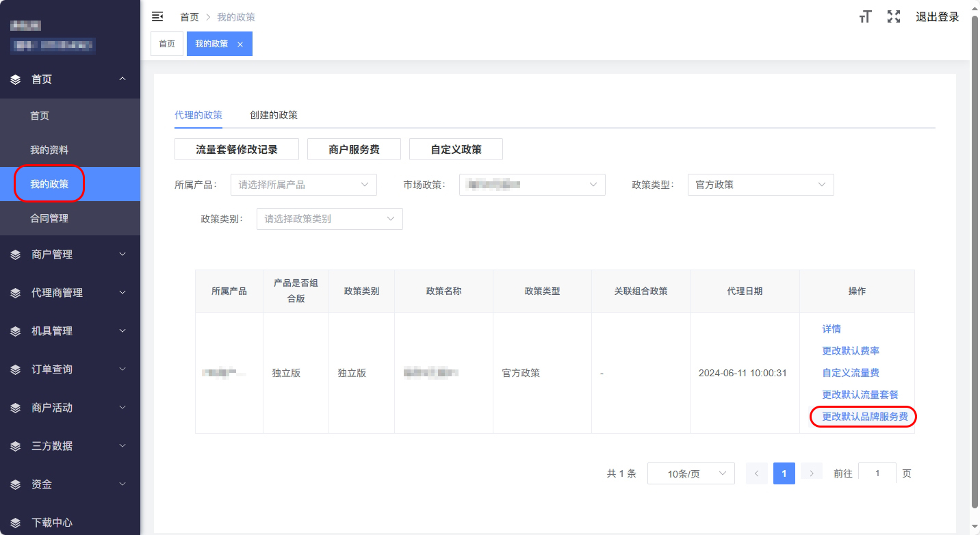Click the 资金 layers icon in sidebar

coord(16,484)
